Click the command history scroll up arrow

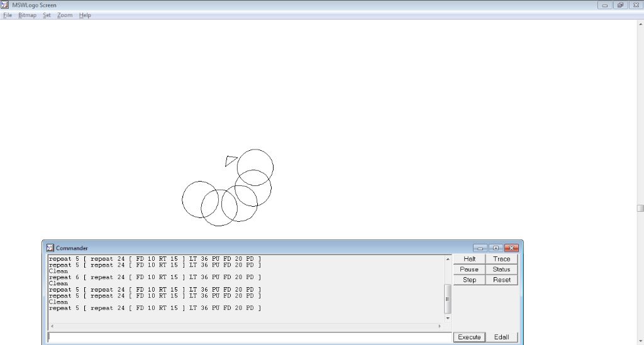[x=448, y=259]
